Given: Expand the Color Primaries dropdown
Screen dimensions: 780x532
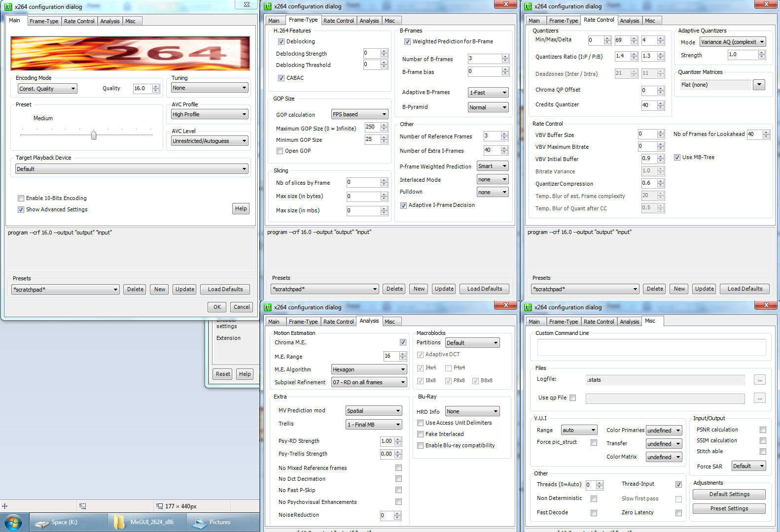Looking at the screenshot, I should point(664,431).
